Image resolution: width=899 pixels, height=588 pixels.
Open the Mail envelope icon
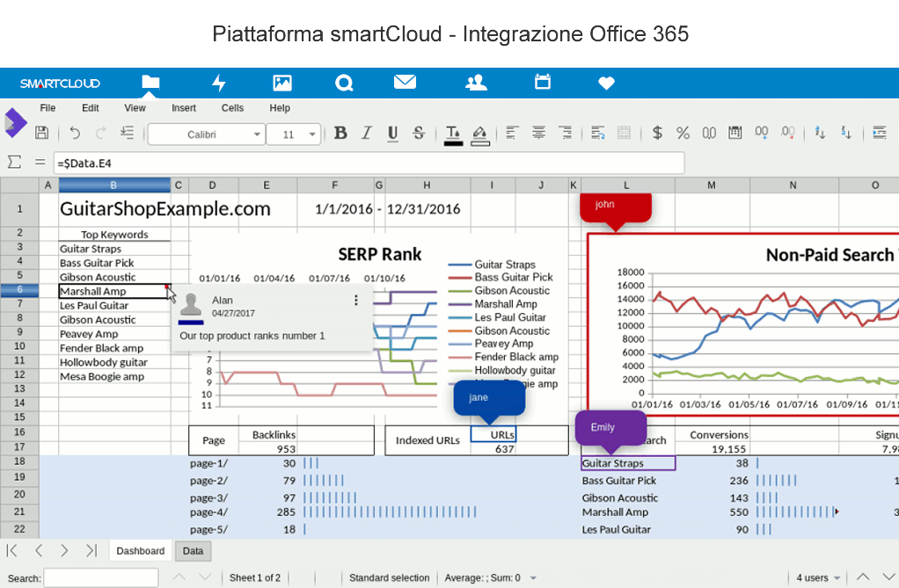(405, 83)
